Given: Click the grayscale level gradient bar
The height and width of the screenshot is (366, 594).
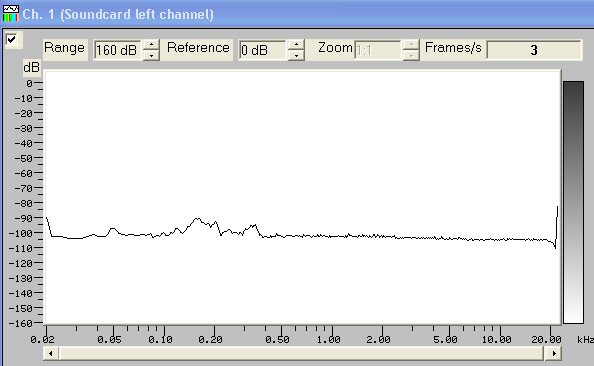Looking at the screenshot, I should click(x=573, y=202).
